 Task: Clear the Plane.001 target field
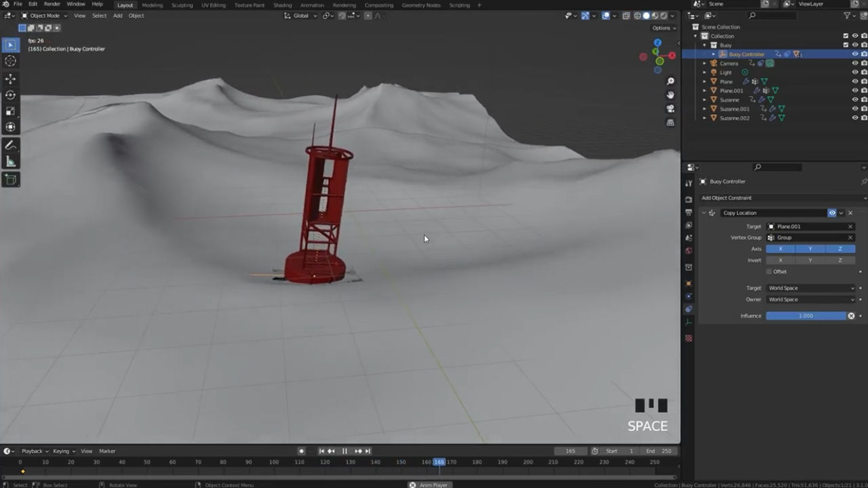click(x=850, y=226)
